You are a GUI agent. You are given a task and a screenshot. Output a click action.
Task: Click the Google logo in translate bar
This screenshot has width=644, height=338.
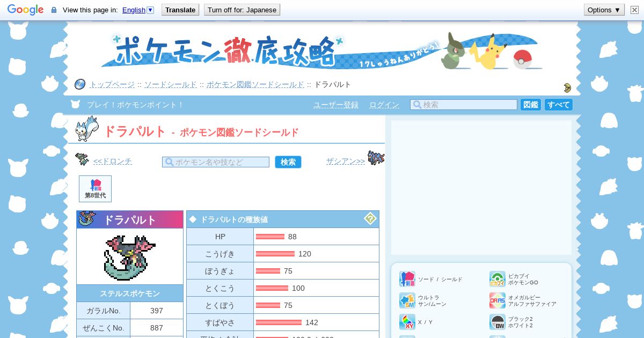pos(25,10)
